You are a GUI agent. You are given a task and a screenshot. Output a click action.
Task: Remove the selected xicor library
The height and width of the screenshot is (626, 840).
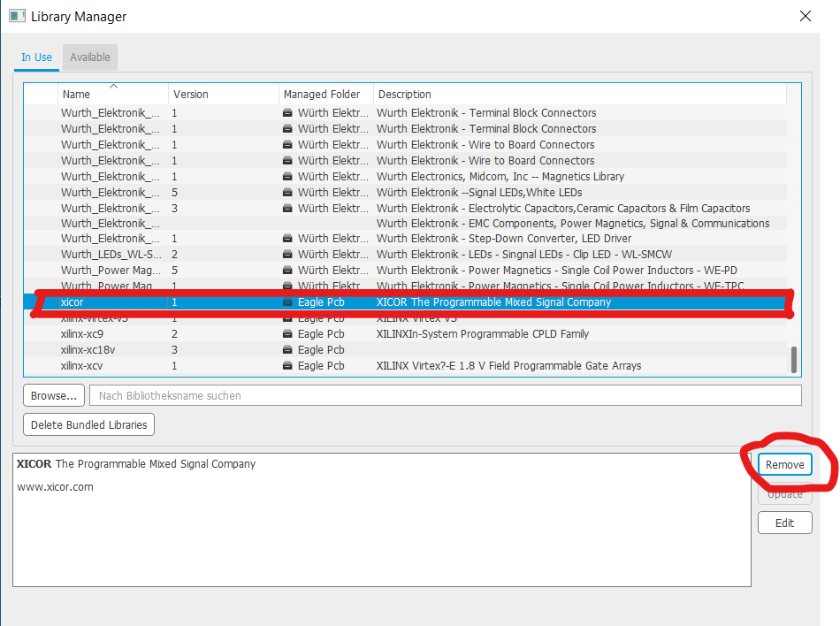coord(784,464)
